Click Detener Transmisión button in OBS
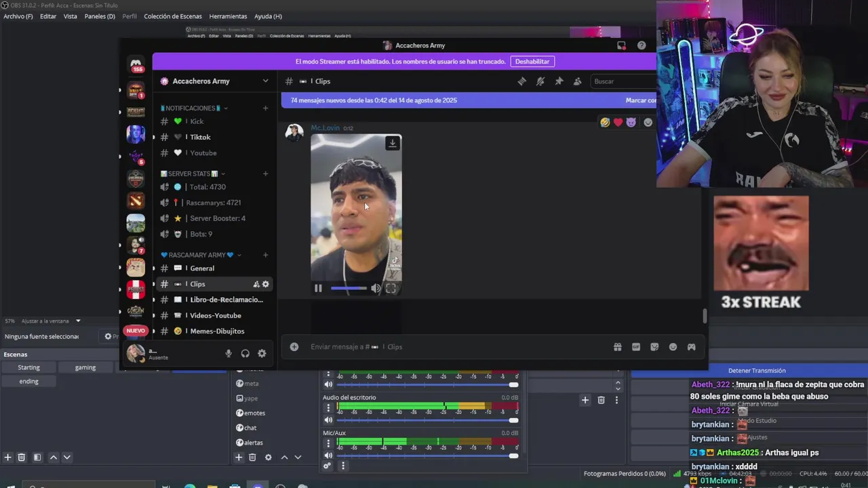The image size is (868, 488). 757,371
